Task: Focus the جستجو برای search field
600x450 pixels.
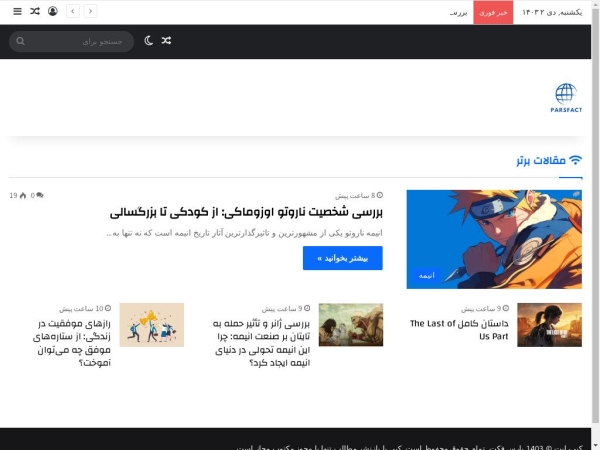Action: click(72, 41)
